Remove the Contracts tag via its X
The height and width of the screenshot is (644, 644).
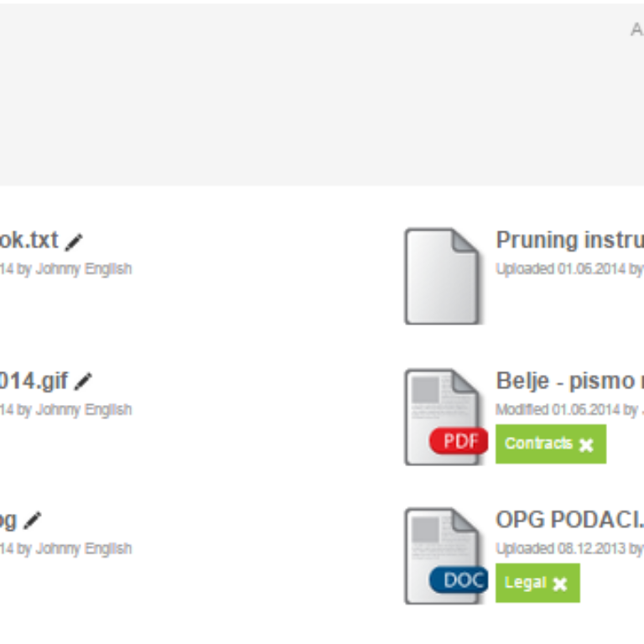pos(586,444)
